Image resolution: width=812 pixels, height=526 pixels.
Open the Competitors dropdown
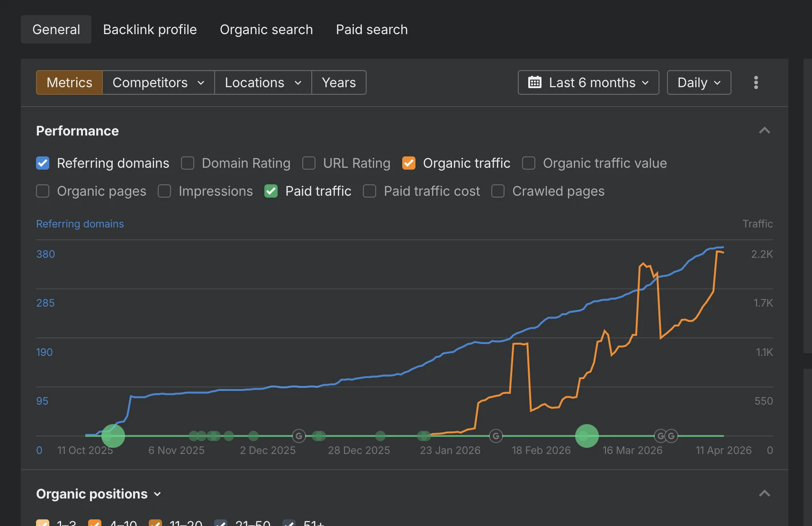pos(158,82)
